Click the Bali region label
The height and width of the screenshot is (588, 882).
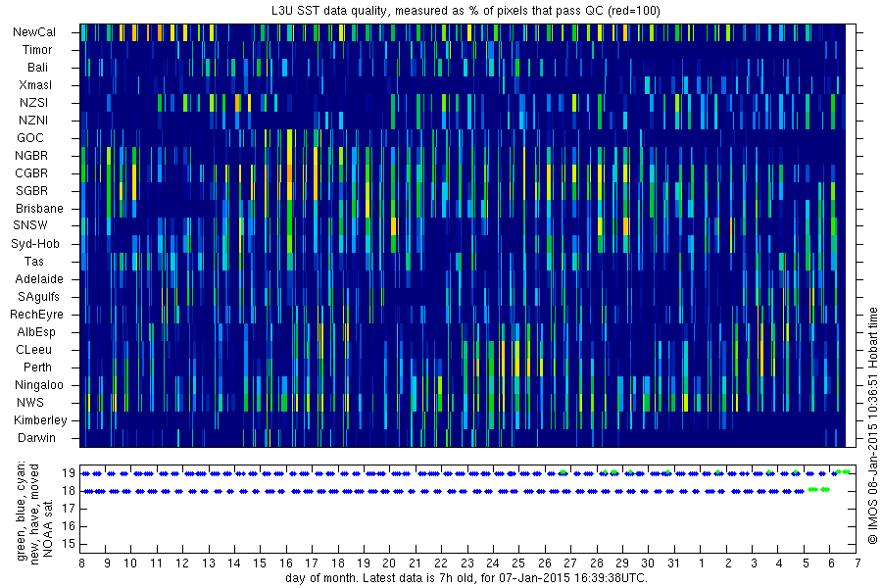[37, 67]
